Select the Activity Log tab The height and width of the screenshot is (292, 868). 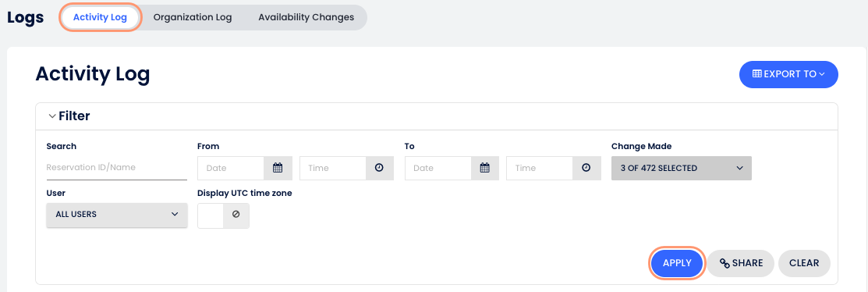pyautogui.click(x=100, y=17)
